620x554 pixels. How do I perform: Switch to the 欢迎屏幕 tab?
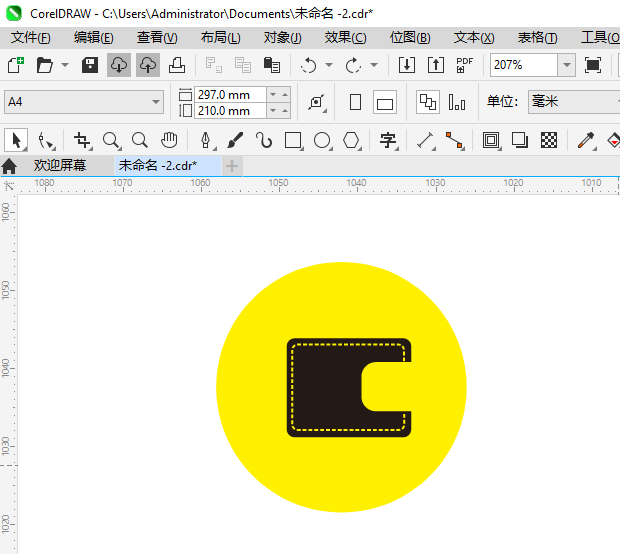coord(60,165)
